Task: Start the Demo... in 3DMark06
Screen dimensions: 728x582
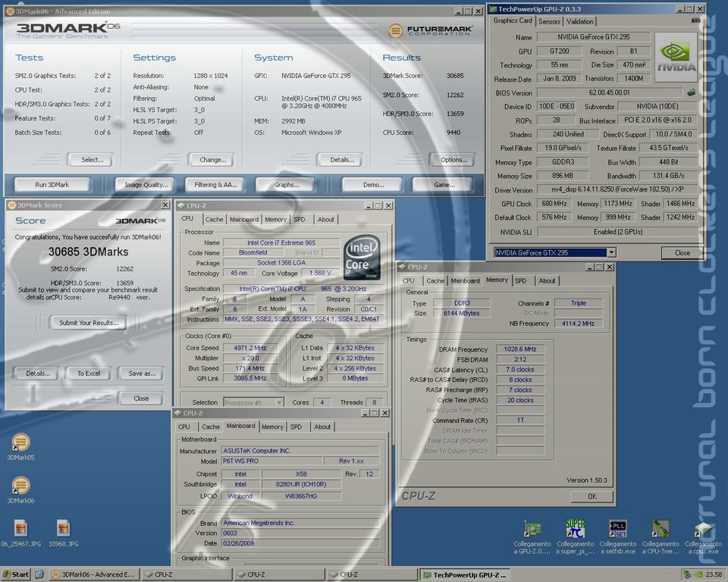Action: 373,185
